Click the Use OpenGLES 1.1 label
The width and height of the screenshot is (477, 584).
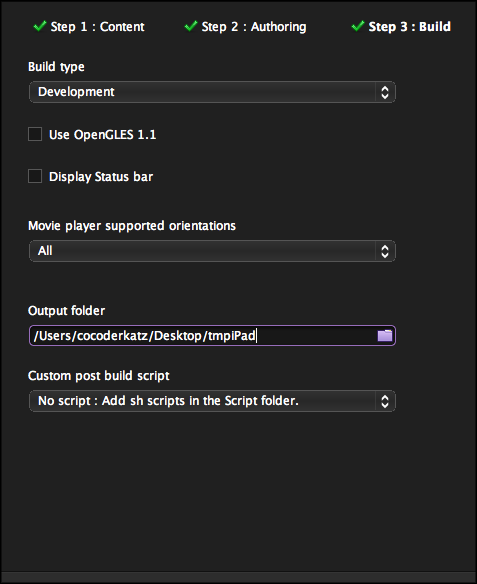click(x=102, y=134)
